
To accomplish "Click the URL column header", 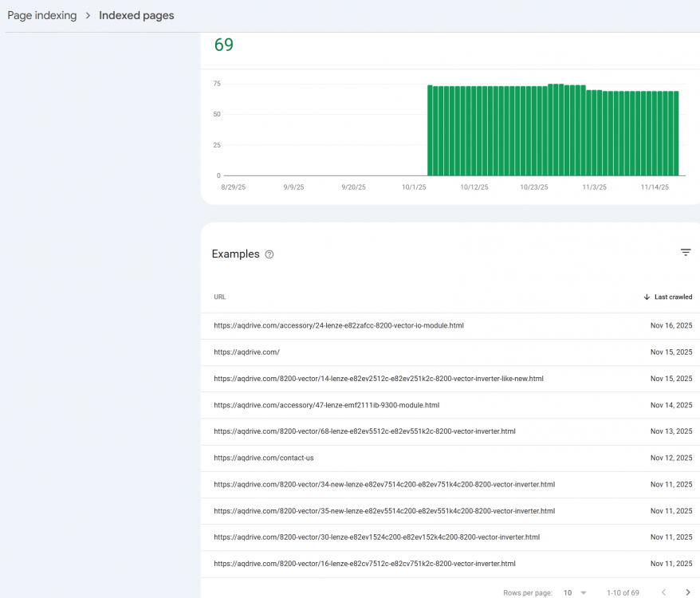I will click(x=220, y=297).
